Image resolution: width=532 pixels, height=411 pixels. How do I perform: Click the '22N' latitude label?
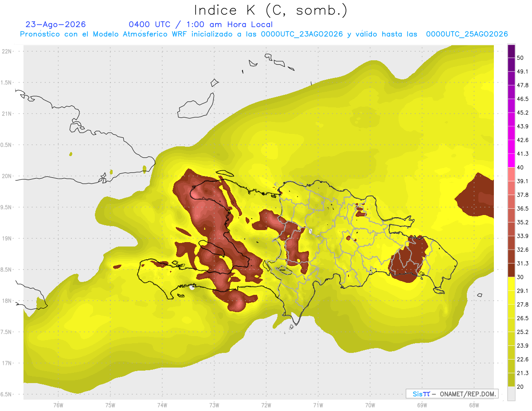click(7, 51)
